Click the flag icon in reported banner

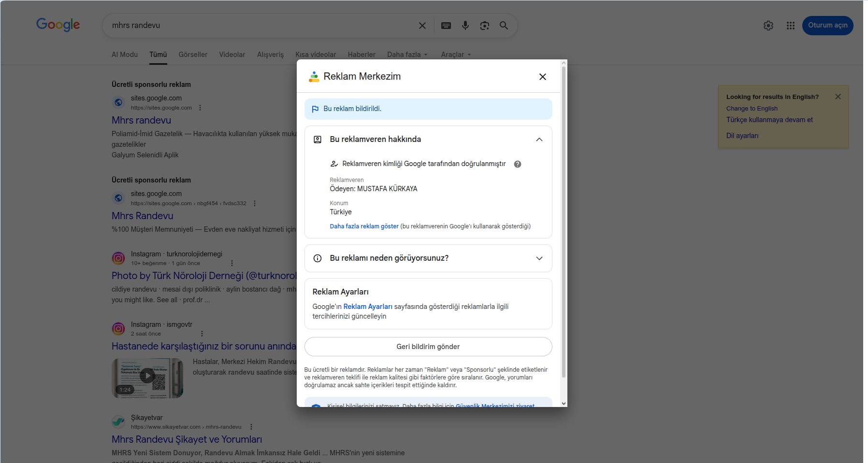315,109
